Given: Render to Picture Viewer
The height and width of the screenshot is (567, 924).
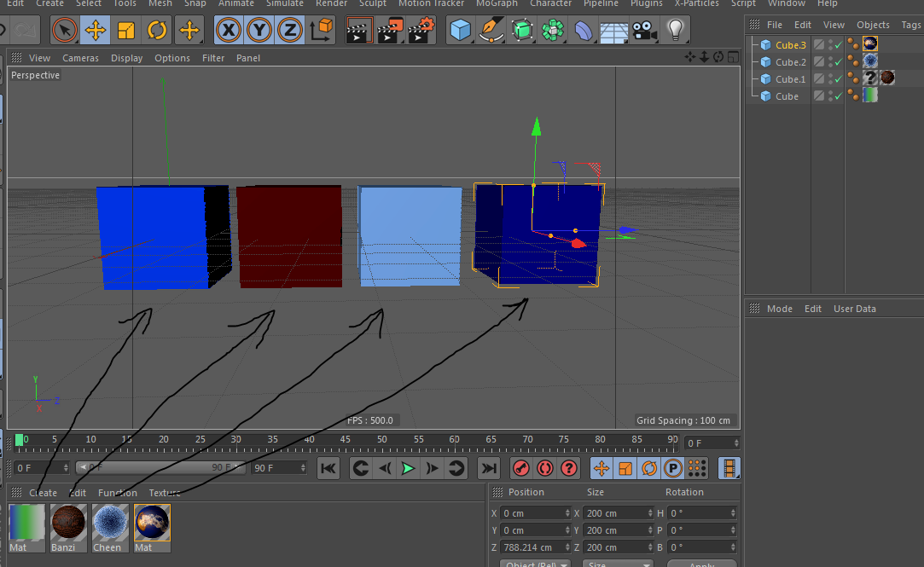Looking at the screenshot, I should [390, 30].
